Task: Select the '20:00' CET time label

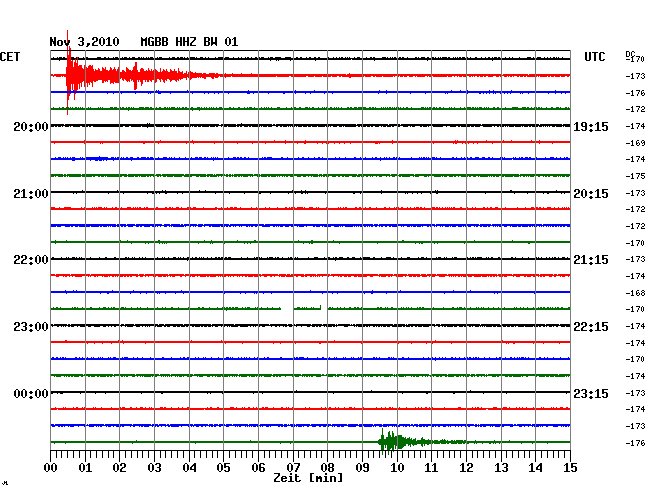Action: (31, 127)
